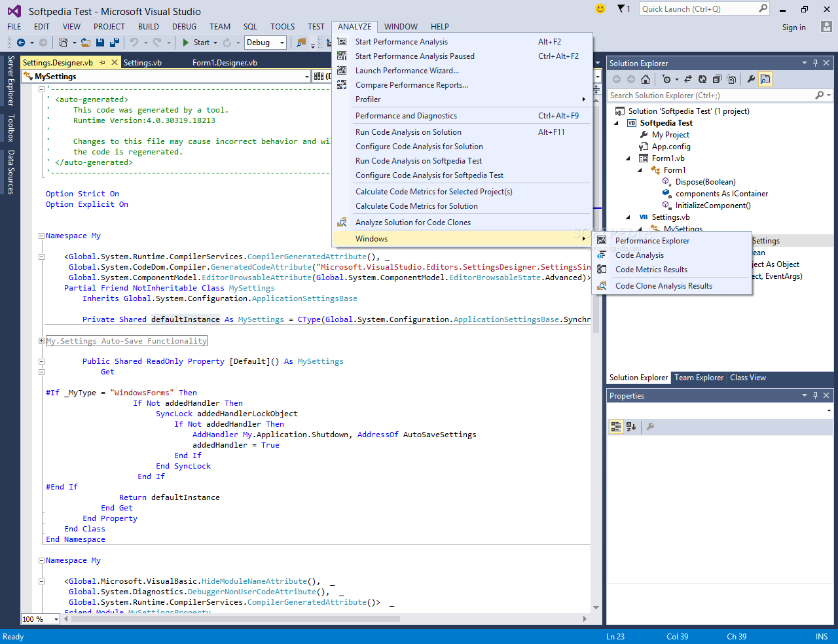Click the Find in Files toolbar icon
This screenshot has width=838, height=644.
click(301, 43)
